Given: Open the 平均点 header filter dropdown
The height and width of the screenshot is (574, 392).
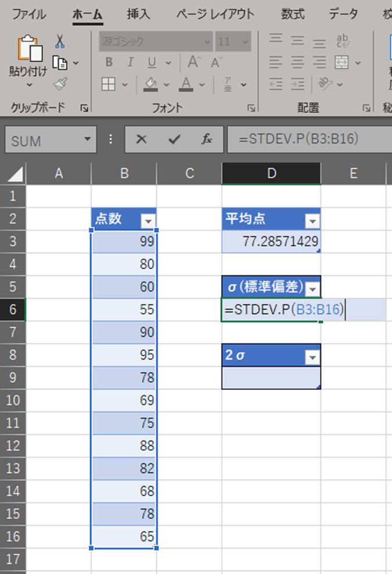Looking at the screenshot, I should coord(312,220).
